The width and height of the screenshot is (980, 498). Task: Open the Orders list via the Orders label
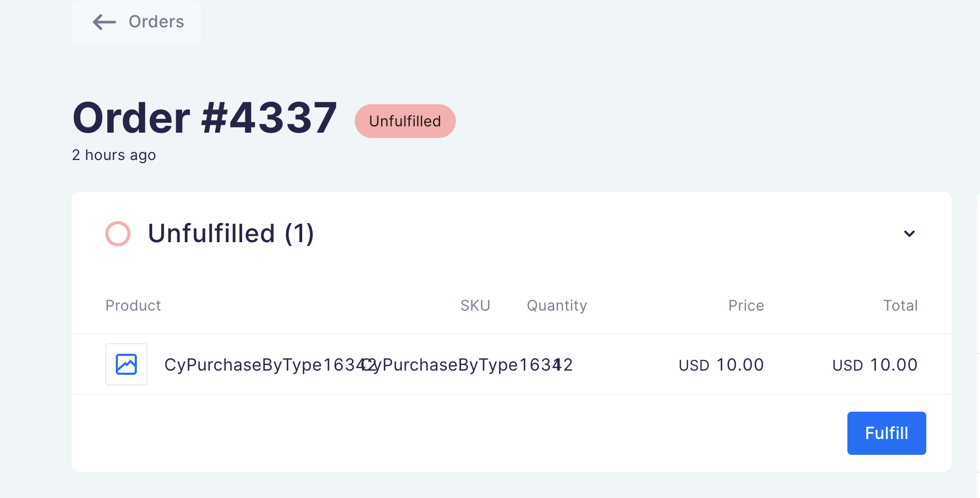[x=156, y=22]
